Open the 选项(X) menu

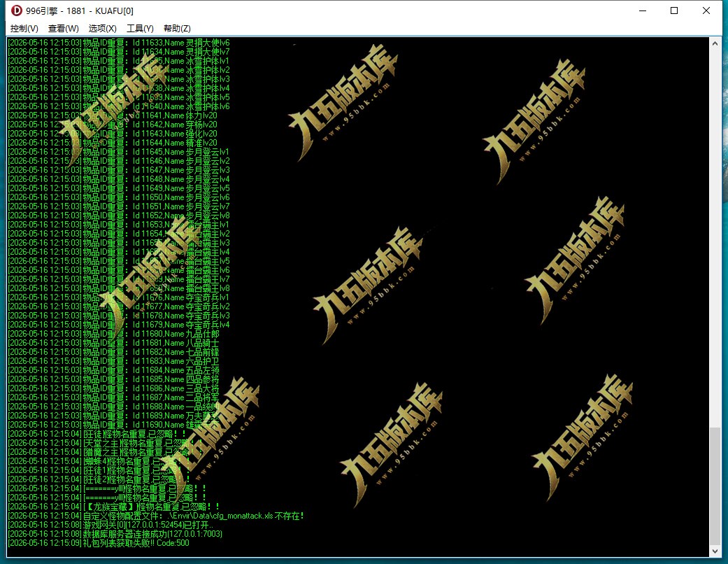tap(102, 28)
